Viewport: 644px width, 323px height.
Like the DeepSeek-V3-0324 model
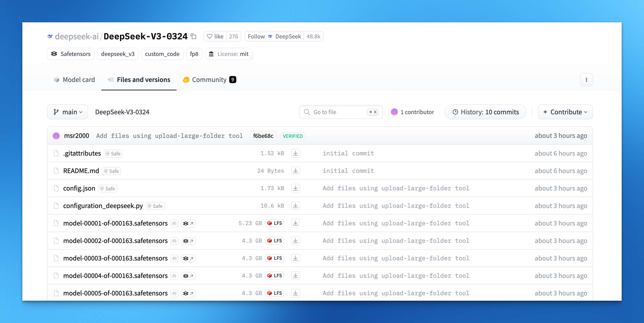pyautogui.click(x=215, y=36)
